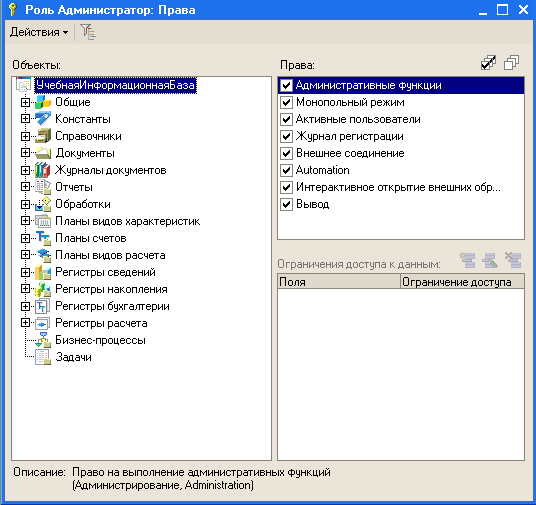
Task: Expand the Общие tree node
Action: 25,102
